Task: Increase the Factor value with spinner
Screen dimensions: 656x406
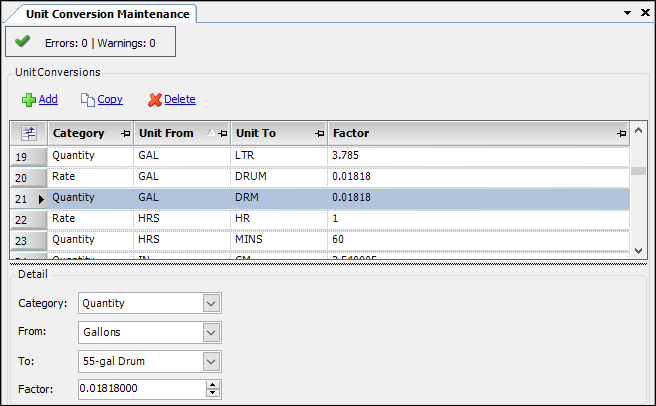Action: coord(212,385)
